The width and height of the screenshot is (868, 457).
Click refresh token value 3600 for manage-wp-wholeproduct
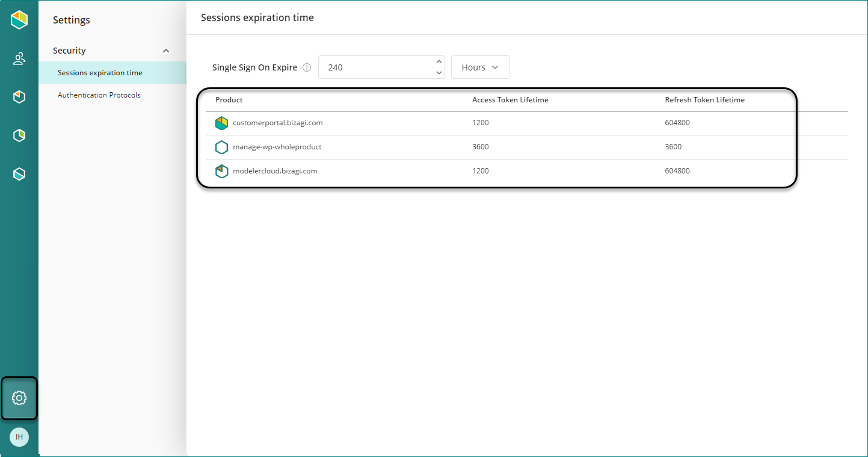pos(673,147)
